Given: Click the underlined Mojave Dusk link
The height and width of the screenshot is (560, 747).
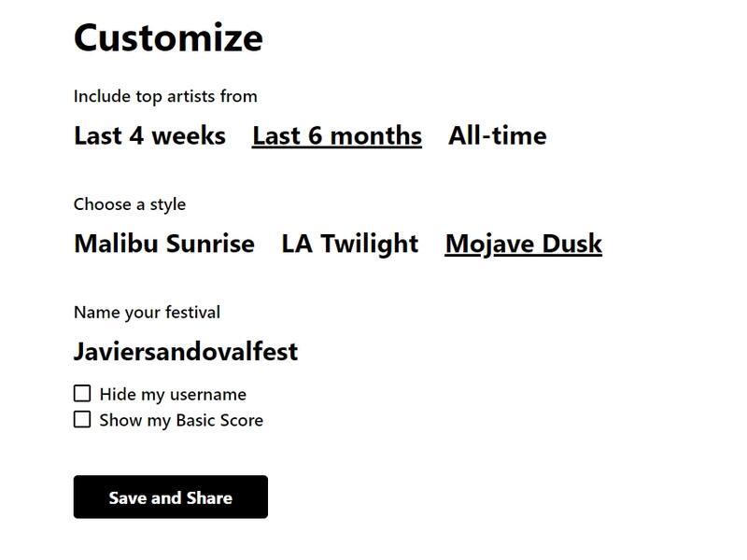Looking at the screenshot, I should click(x=523, y=245).
